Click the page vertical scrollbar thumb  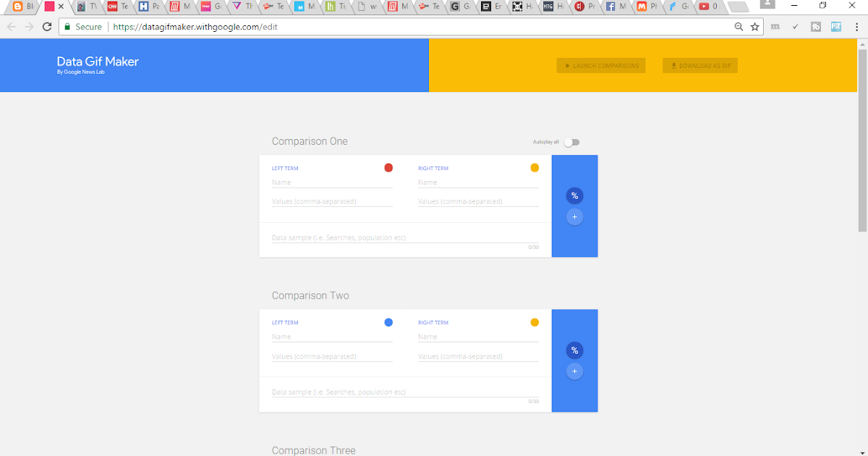click(862, 140)
